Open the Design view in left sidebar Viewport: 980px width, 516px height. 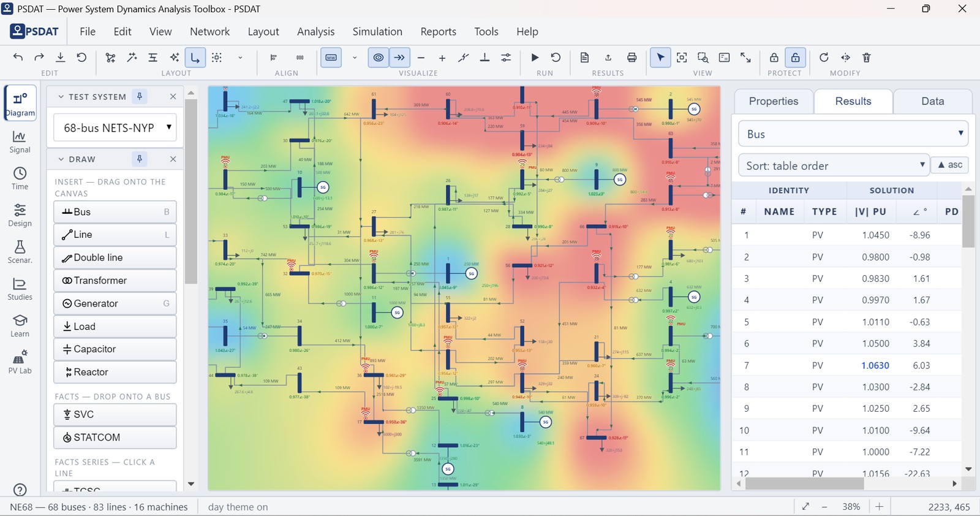click(20, 216)
